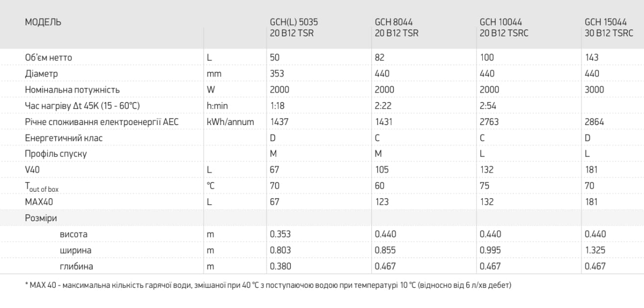Image resolution: width=644 pixels, height=308 pixels.
Task: Select the GCH 15044 model header
Action: 609,28
